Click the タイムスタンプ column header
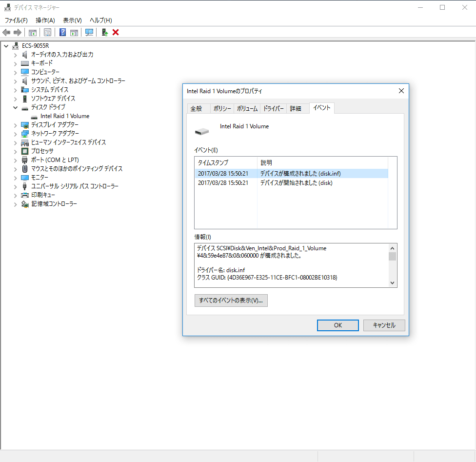The height and width of the screenshot is (462, 476). 226,163
